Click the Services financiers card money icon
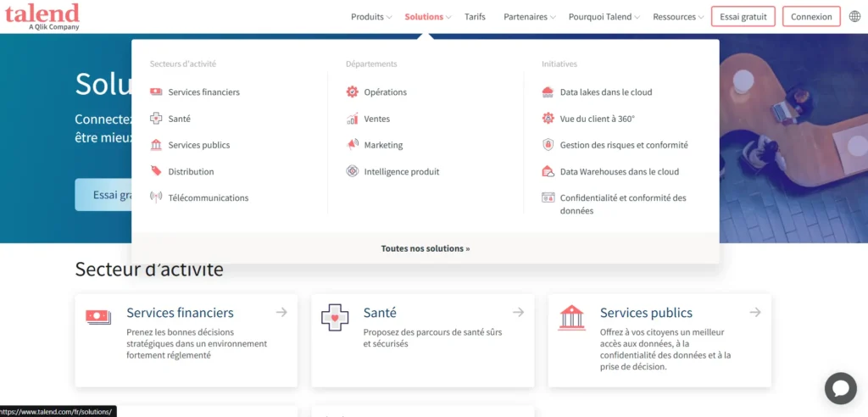868x417 pixels. [98, 317]
